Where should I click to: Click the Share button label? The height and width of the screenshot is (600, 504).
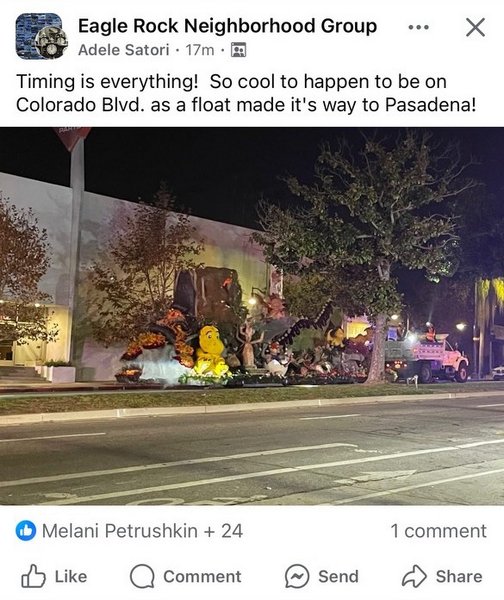click(459, 577)
